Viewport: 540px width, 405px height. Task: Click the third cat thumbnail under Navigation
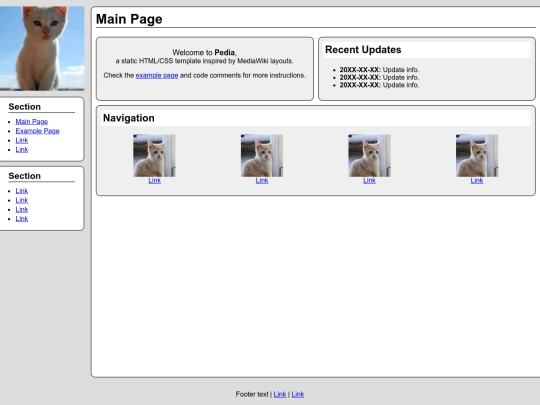point(369,156)
